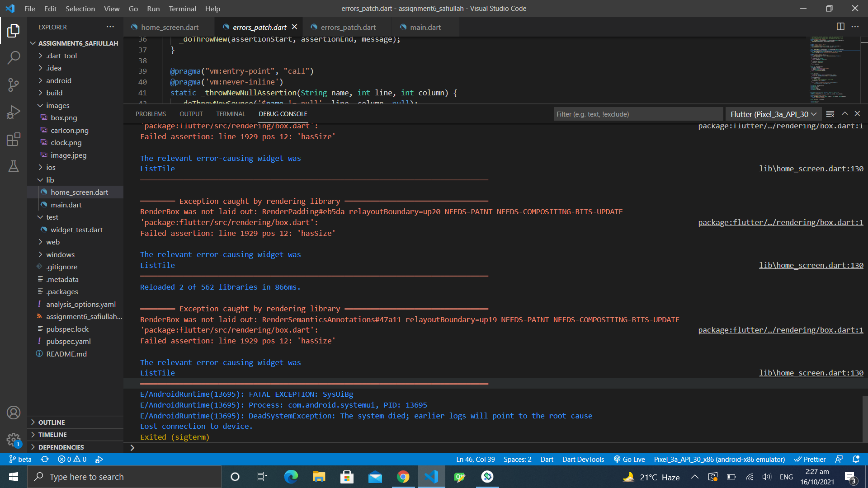
Task: Select Pixel_3a_API_30_x86 device in status bar
Action: 719,459
